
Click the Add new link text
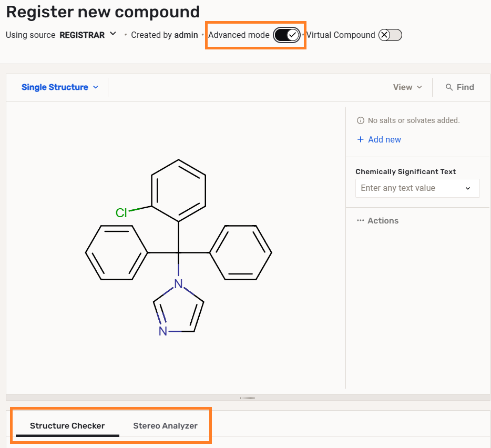tap(384, 139)
